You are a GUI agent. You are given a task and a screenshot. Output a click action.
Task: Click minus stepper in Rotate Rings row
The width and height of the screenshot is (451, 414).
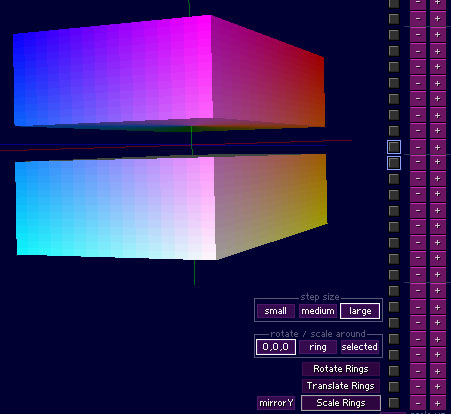click(x=418, y=371)
